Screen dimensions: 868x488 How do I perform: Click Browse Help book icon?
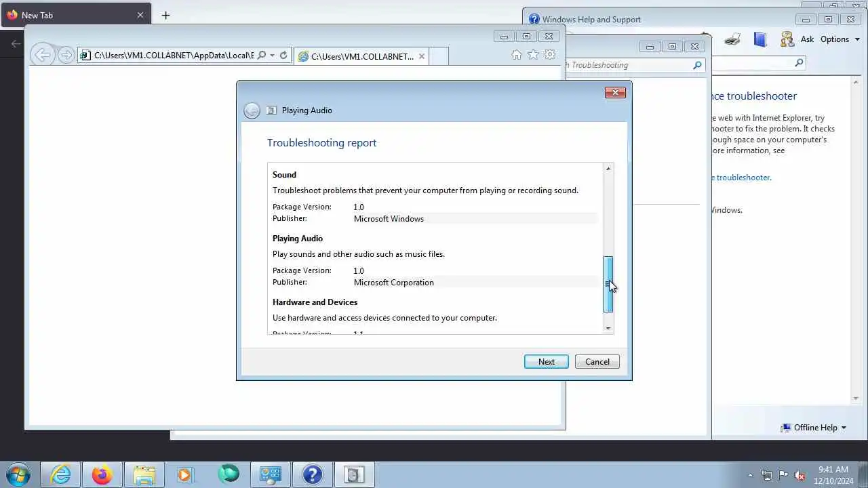760,39
